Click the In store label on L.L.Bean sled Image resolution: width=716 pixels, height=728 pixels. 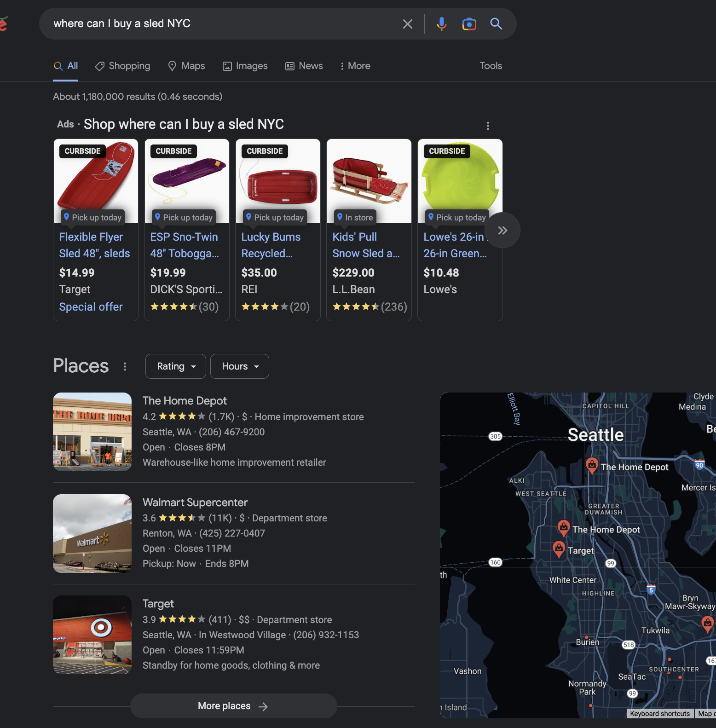click(x=355, y=217)
